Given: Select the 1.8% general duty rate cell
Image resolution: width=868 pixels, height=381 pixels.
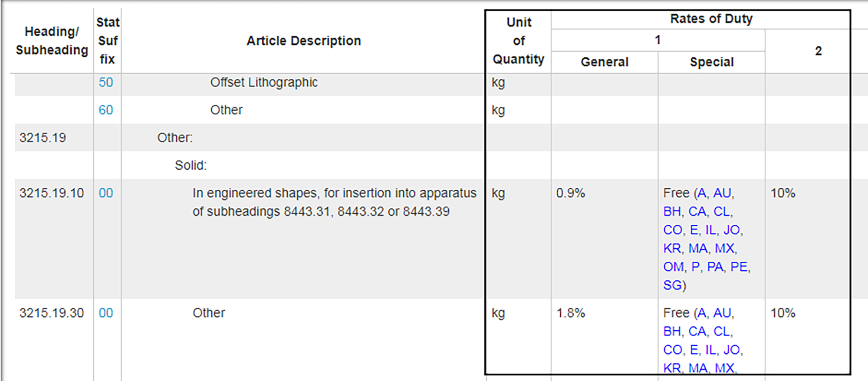Looking at the screenshot, I should [571, 313].
